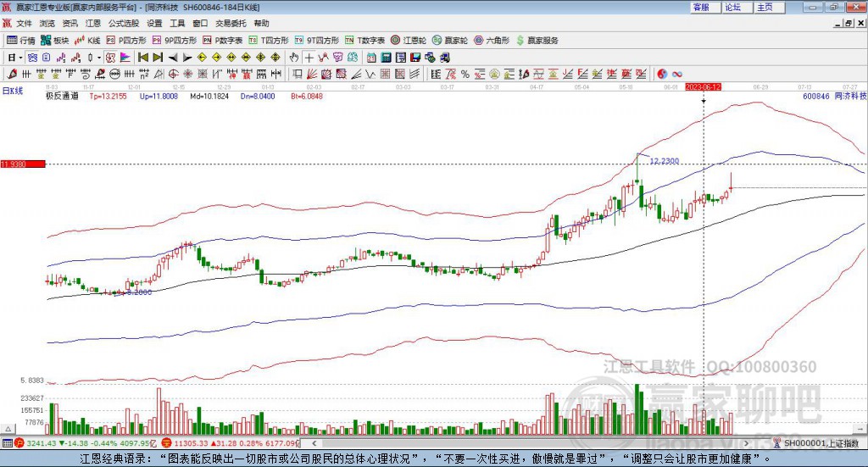Select the red pencil drawing tool
This screenshot has height=467, width=868.
click(x=12, y=74)
